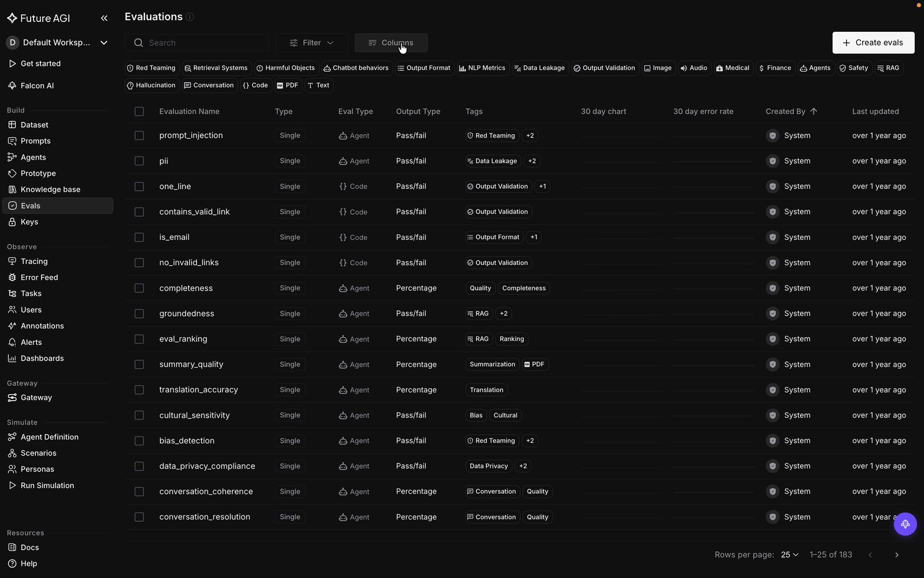This screenshot has height=578, width=924.
Task: Click the Search input field
Action: tap(197, 43)
